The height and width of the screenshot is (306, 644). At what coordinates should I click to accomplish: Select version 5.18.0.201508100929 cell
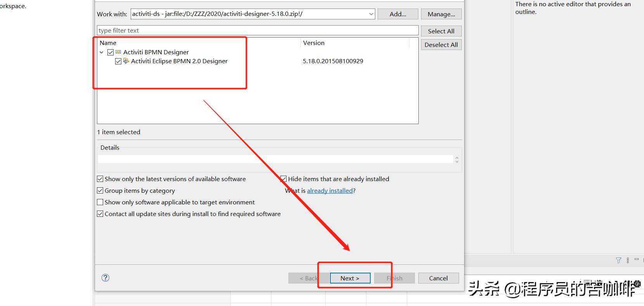333,61
